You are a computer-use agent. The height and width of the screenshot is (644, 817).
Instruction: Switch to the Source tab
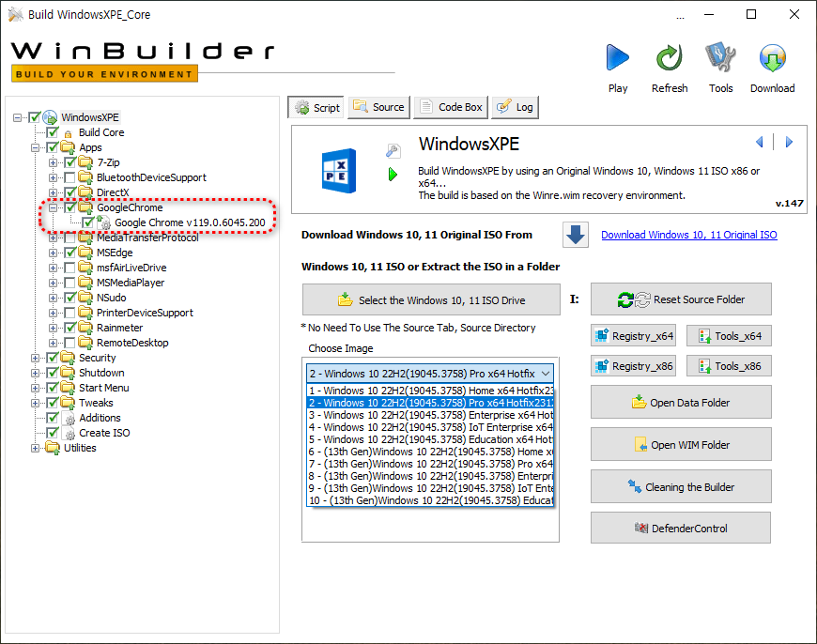point(378,107)
